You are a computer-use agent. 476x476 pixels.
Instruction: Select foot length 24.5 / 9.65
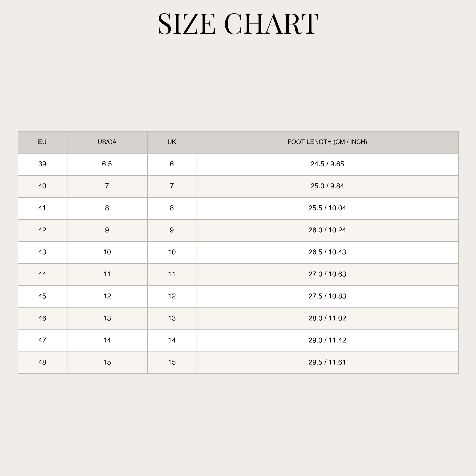pos(327,164)
